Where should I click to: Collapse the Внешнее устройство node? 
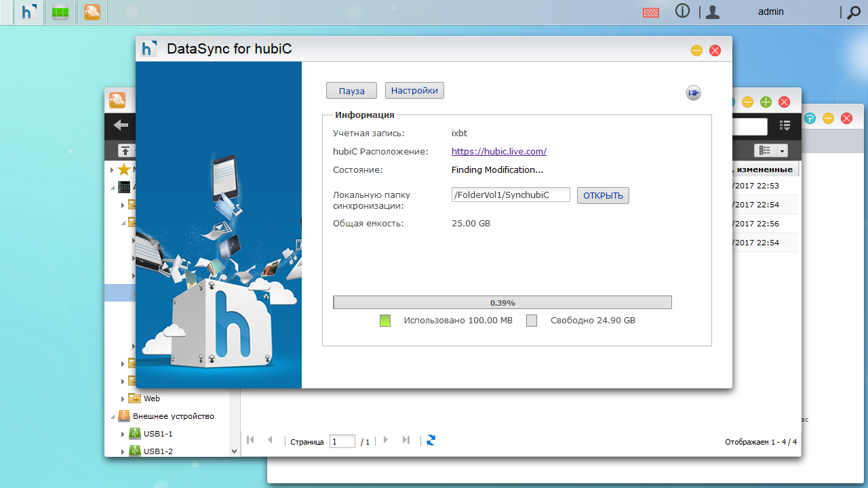tap(112, 416)
